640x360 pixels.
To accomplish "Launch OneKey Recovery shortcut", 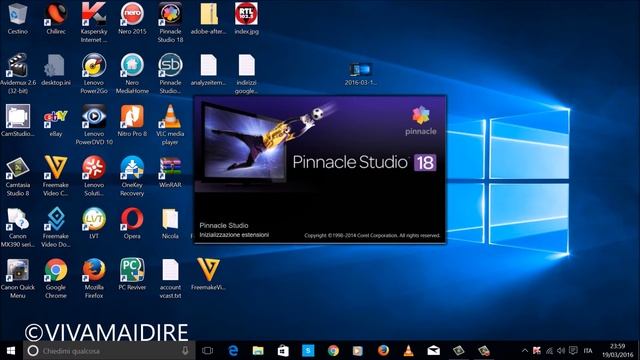I will point(132,176).
